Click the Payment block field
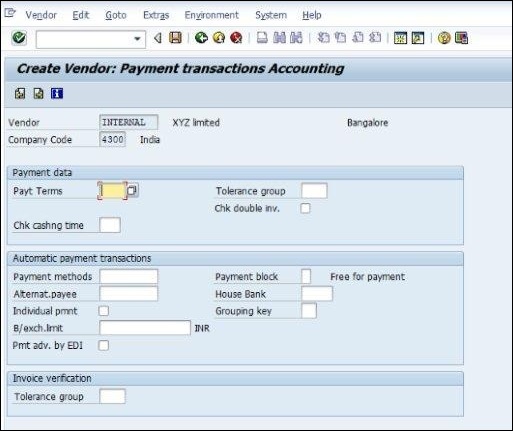Image resolution: width=513 pixels, height=431 pixels. 306,276
